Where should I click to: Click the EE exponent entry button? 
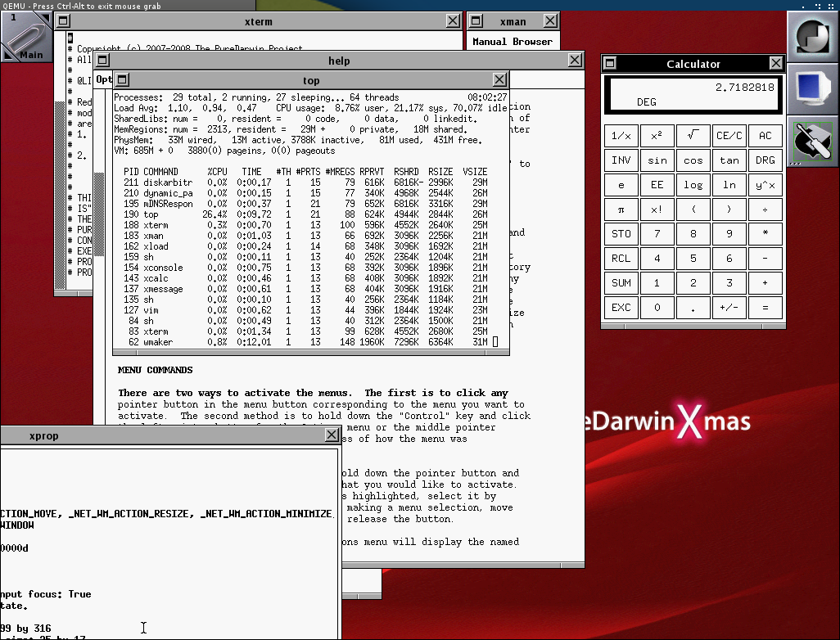pyautogui.click(x=657, y=185)
